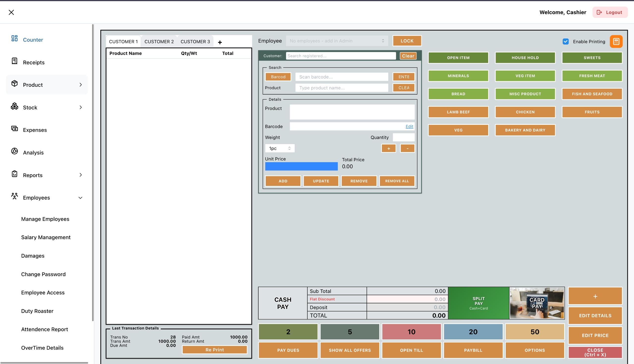Add a new customer tab with plus icon
Viewport: 634px width, 364px height.
click(220, 43)
